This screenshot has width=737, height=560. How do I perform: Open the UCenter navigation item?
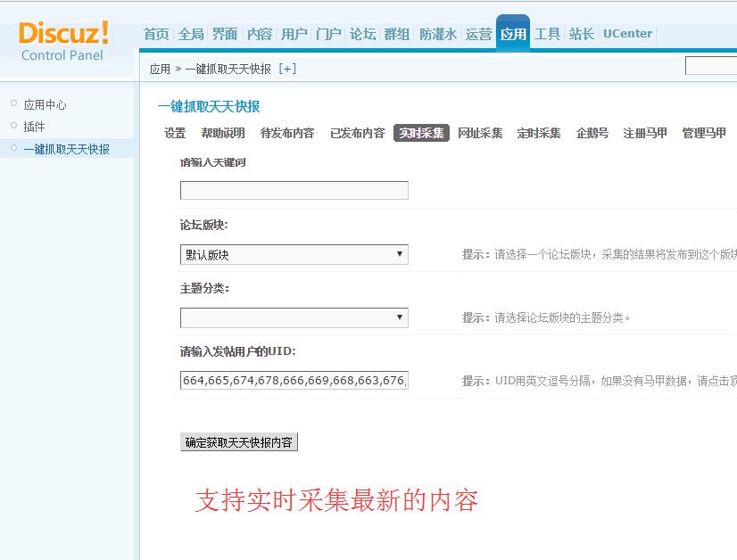pyautogui.click(x=627, y=34)
